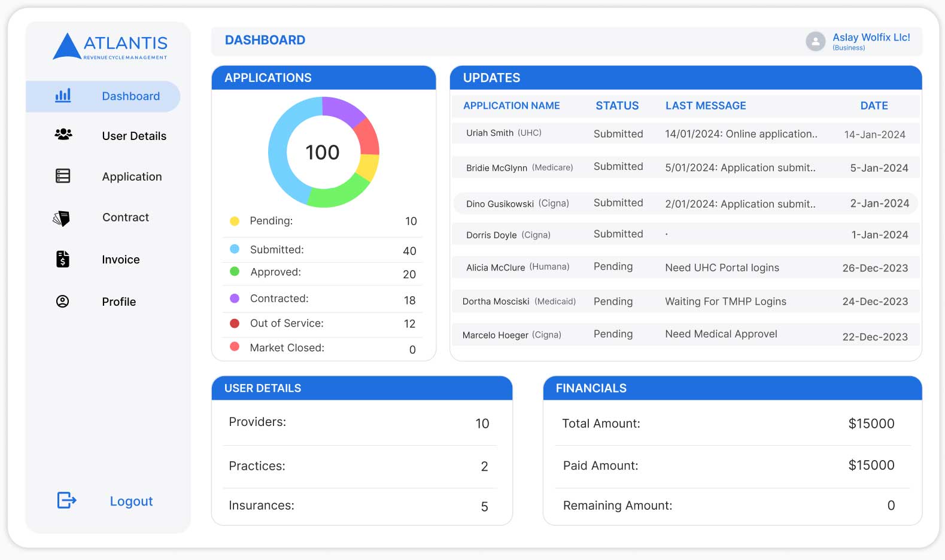This screenshot has width=945, height=560.
Task: Click the Total Amount $15000 row
Action: point(732,424)
